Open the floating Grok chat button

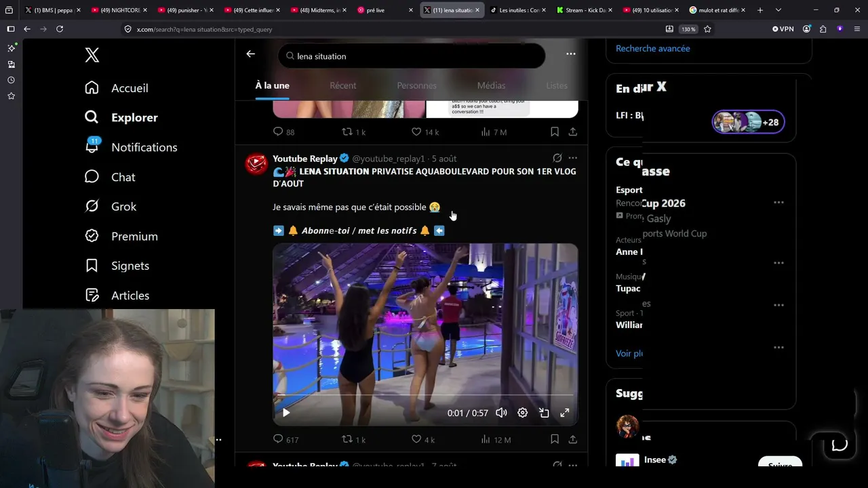(839, 445)
